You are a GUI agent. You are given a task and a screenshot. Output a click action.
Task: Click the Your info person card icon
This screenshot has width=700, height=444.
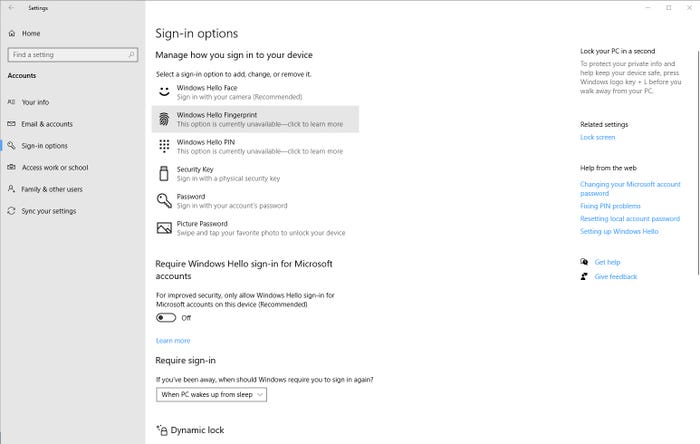tap(12, 102)
